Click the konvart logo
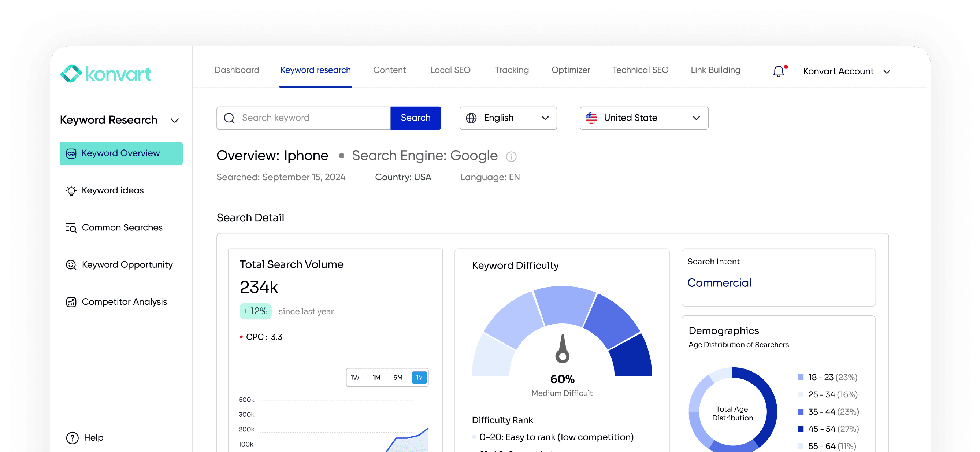980x452 pixels. click(105, 73)
